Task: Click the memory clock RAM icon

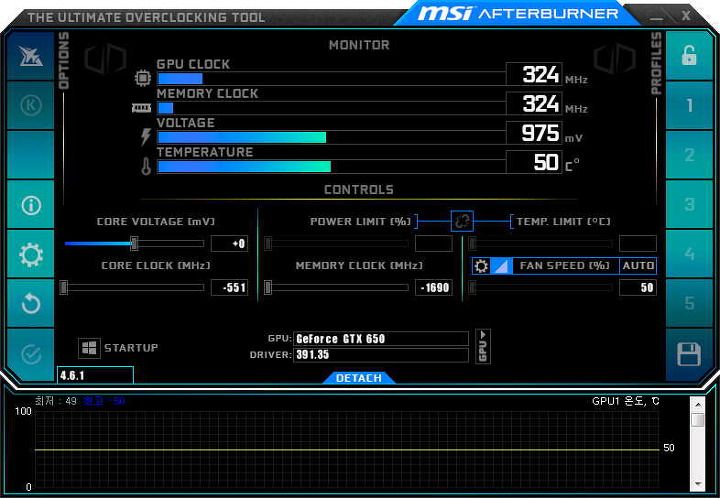Action: 141,108
